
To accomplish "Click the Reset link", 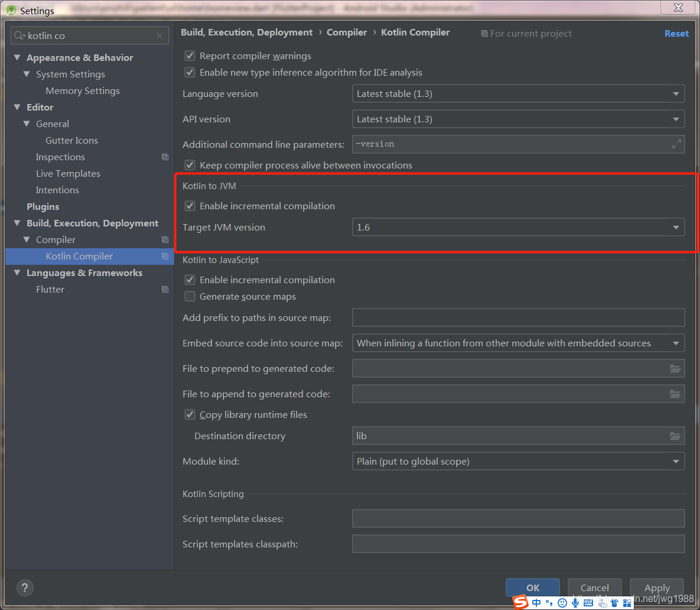I will [676, 34].
